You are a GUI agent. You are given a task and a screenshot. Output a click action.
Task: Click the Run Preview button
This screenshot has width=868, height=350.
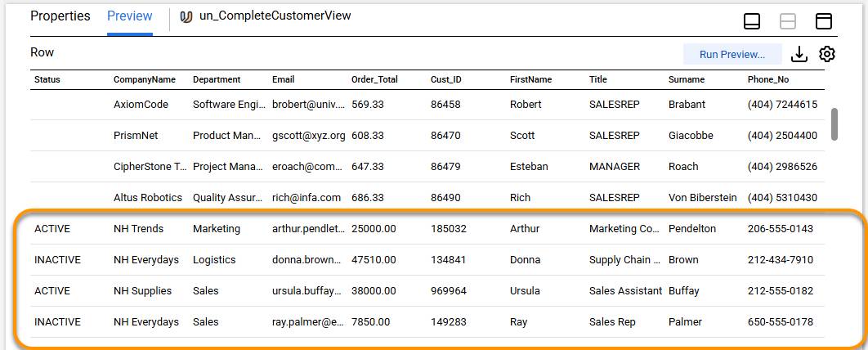click(732, 54)
